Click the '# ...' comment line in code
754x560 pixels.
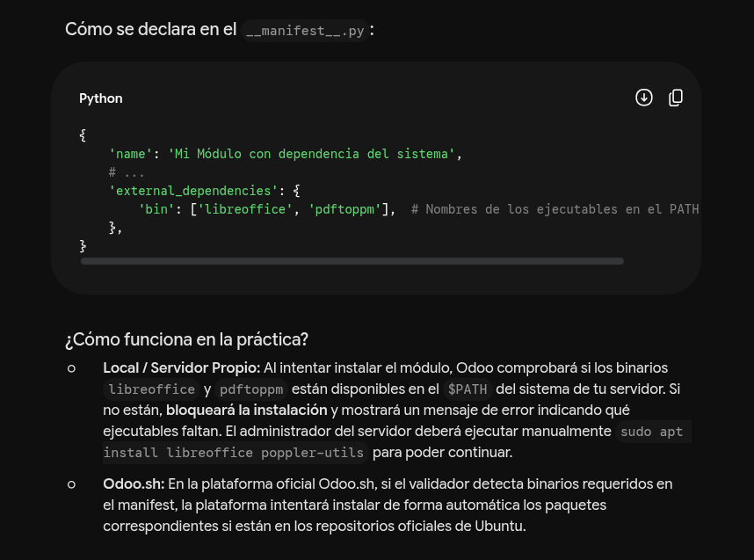(x=127, y=172)
